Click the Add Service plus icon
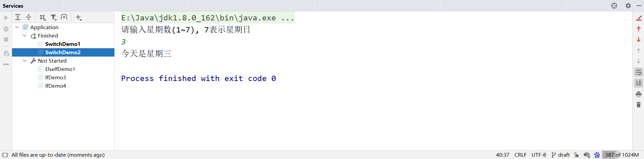644x159 pixels. 78,17
